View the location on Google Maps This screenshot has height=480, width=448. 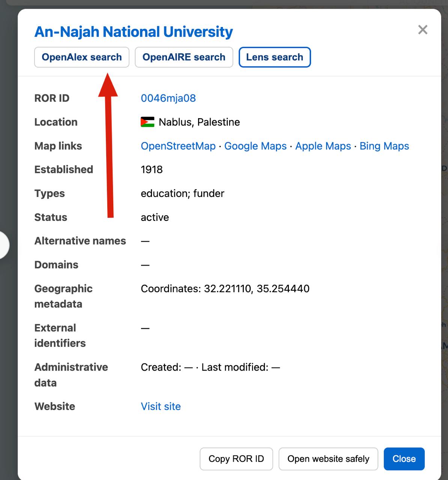pyautogui.click(x=255, y=146)
